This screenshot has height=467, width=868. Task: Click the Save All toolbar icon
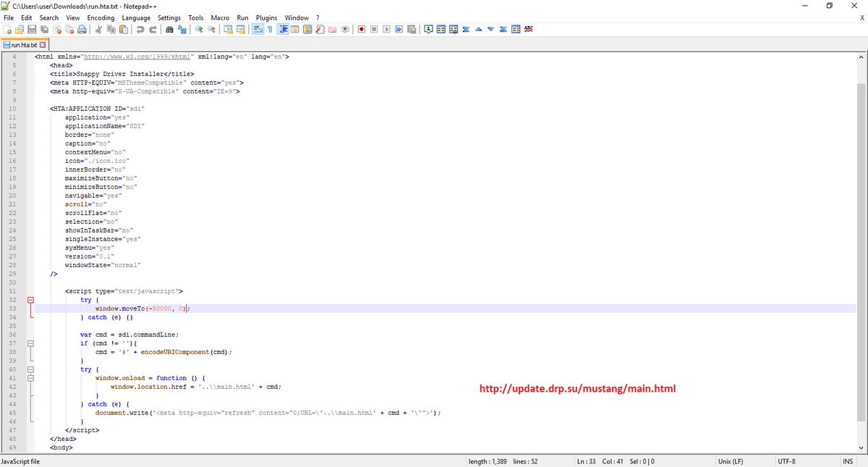point(44,30)
